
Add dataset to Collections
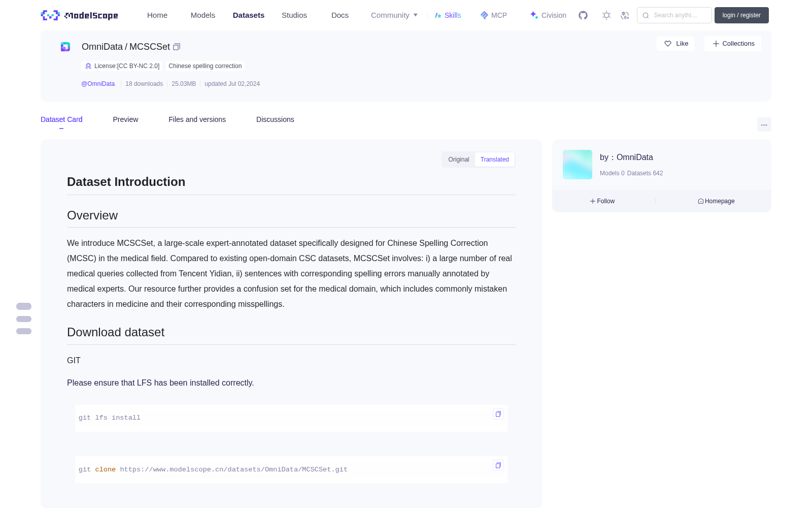(x=733, y=44)
